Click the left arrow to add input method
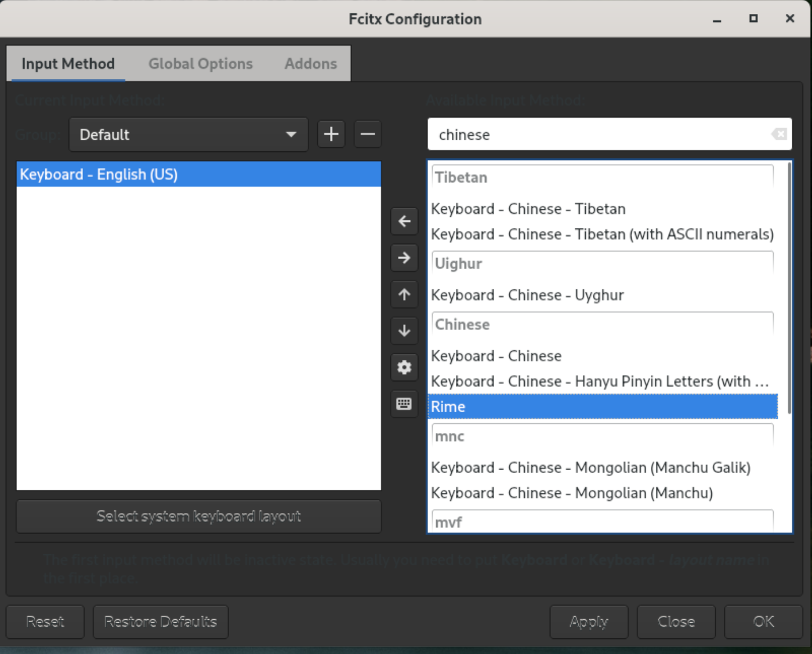This screenshot has height=654, width=812. coord(404,221)
